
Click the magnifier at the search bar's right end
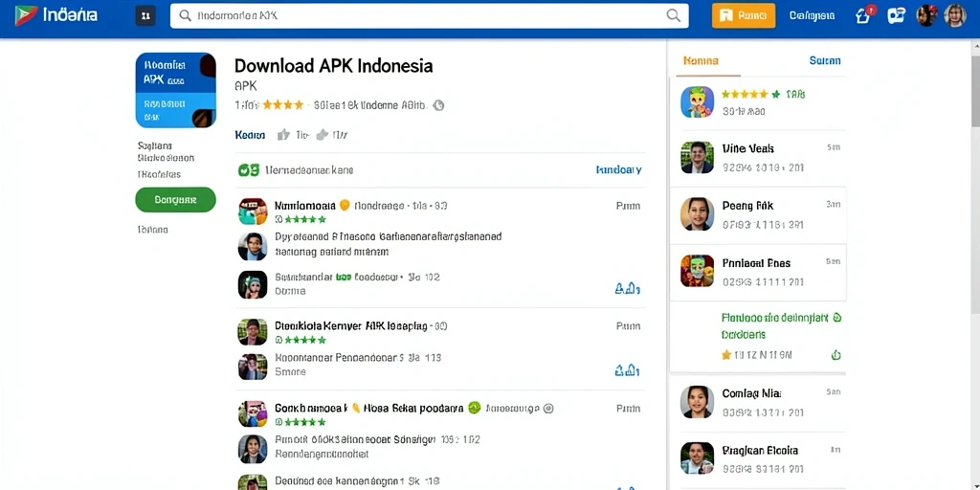pos(673,15)
